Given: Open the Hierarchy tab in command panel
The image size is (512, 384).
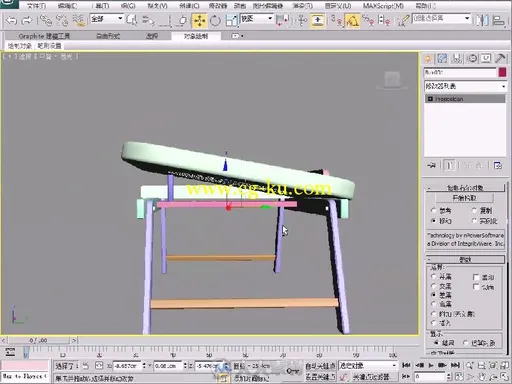Looking at the screenshot, I should click(x=457, y=59).
